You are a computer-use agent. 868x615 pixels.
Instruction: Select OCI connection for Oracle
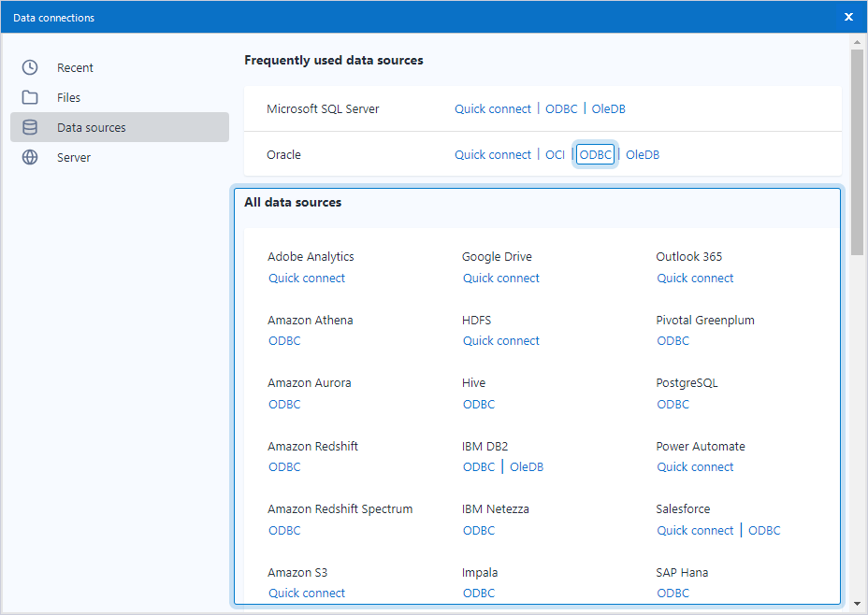(555, 154)
